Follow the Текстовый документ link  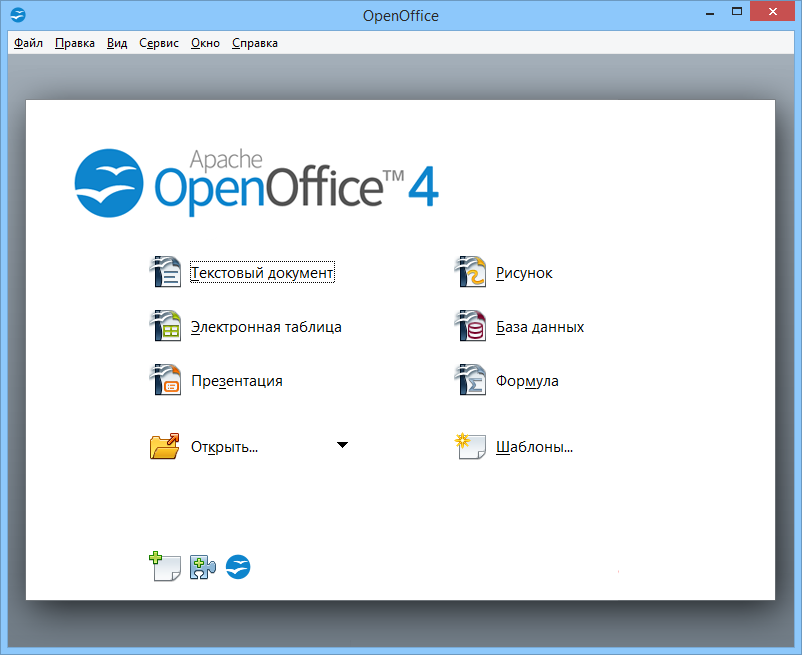point(262,271)
